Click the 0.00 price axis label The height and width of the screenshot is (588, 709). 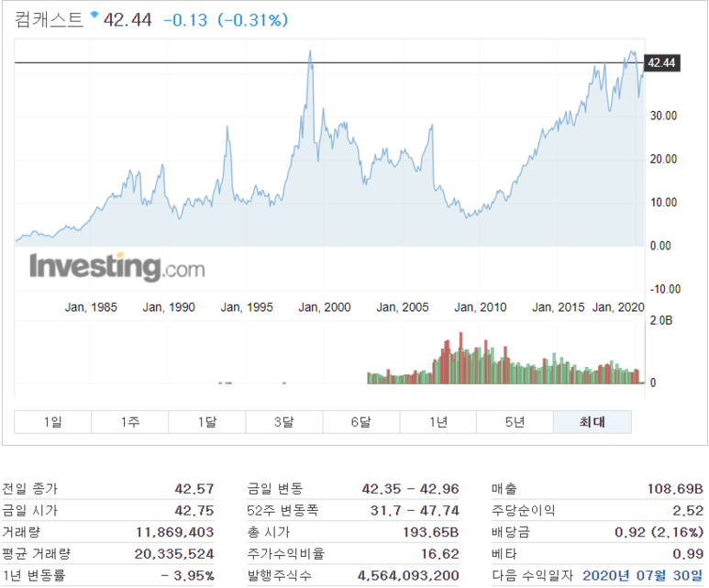[660, 246]
